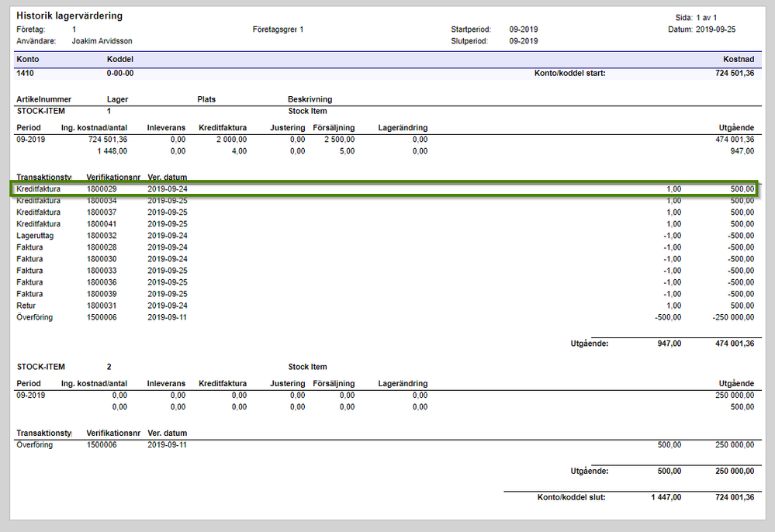The width and height of the screenshot is (775, 532).
Task: Select koddel value 0-00-00
Action: point(120,73)
